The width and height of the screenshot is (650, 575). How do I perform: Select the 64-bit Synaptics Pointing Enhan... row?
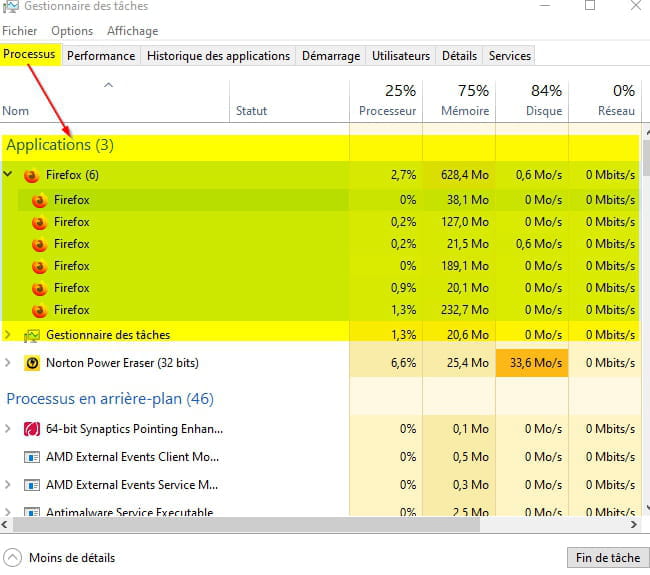320,429
